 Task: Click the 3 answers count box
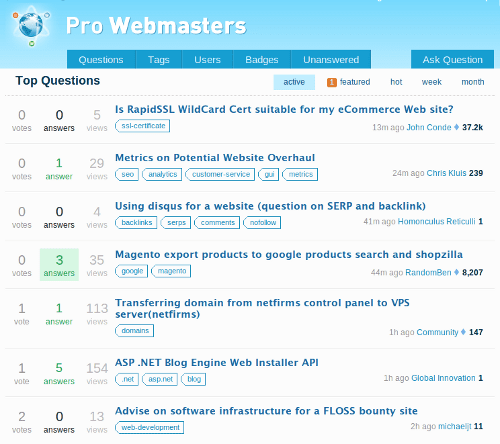pyautogui.click(x=59, y=265)
